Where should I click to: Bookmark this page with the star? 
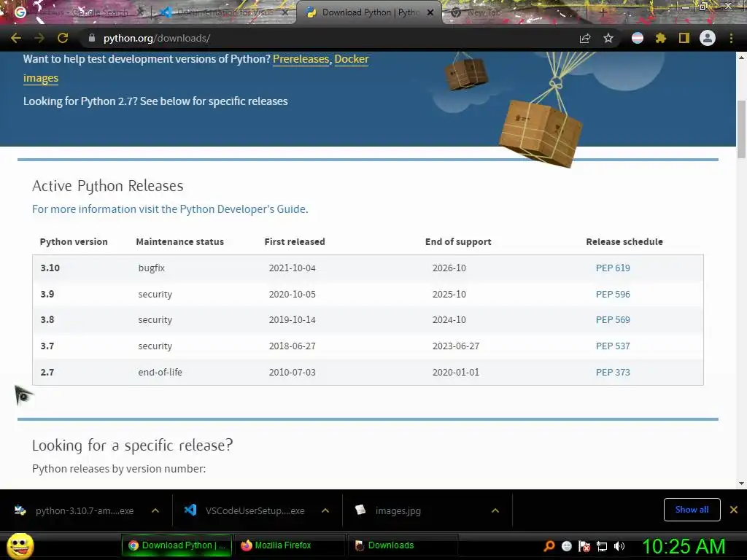pos(608,38)
